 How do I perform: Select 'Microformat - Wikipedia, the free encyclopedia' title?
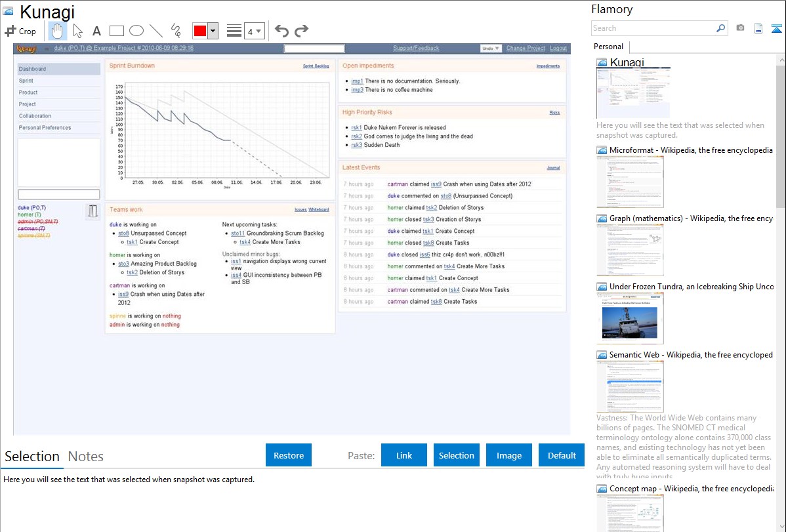[x=692, y=150]
